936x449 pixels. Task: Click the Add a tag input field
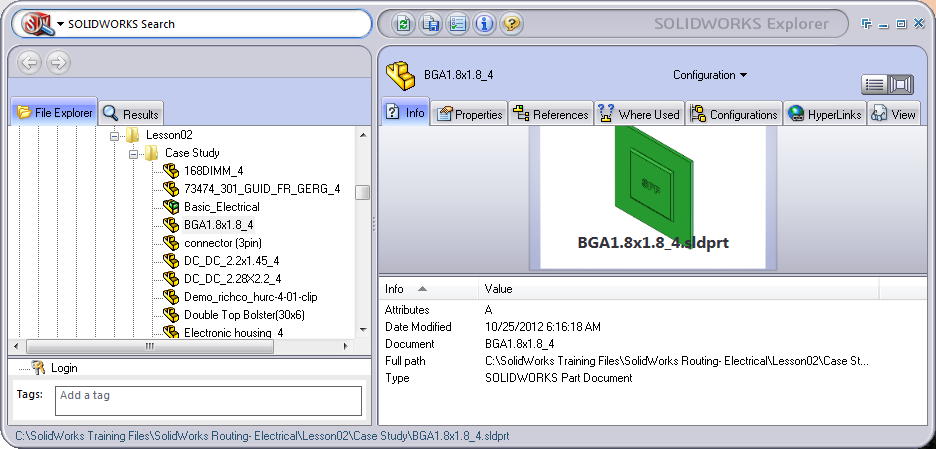[x=208, y=401]
